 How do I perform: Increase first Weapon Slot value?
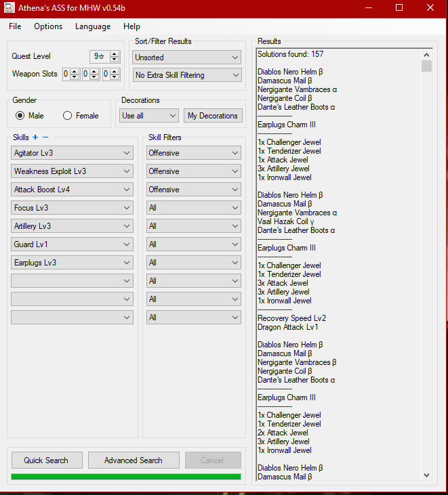point(75,72)
